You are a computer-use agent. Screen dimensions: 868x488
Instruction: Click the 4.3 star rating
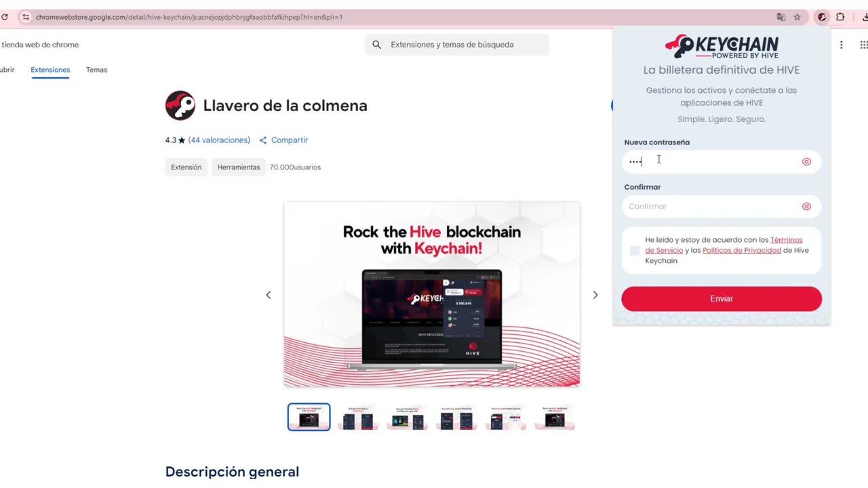coord(175,140)
